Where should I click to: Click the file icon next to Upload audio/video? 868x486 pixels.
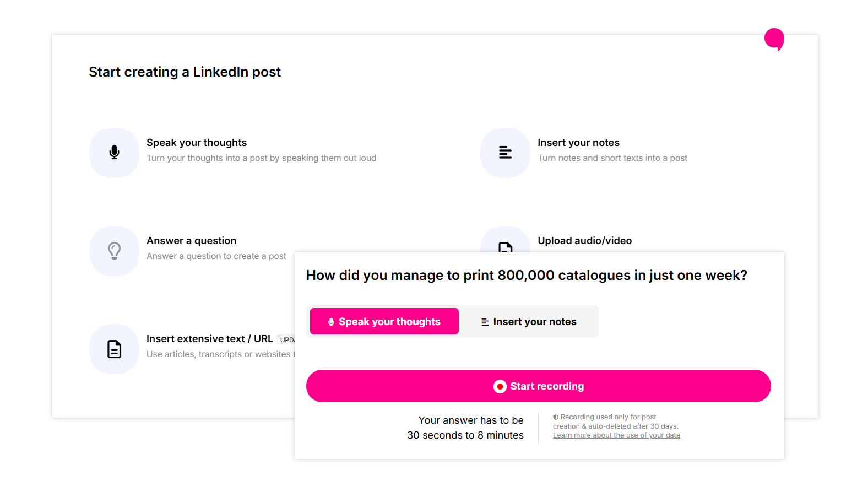click(505, 246)
